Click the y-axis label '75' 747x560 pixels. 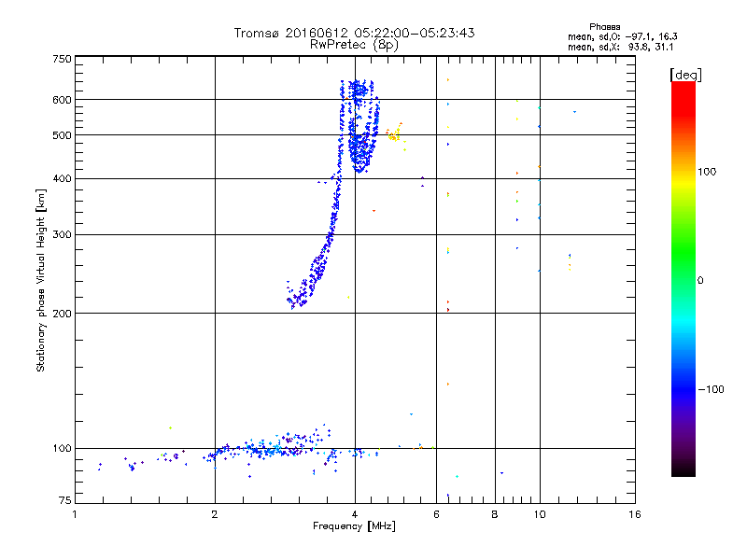click(x=65, y=500)
